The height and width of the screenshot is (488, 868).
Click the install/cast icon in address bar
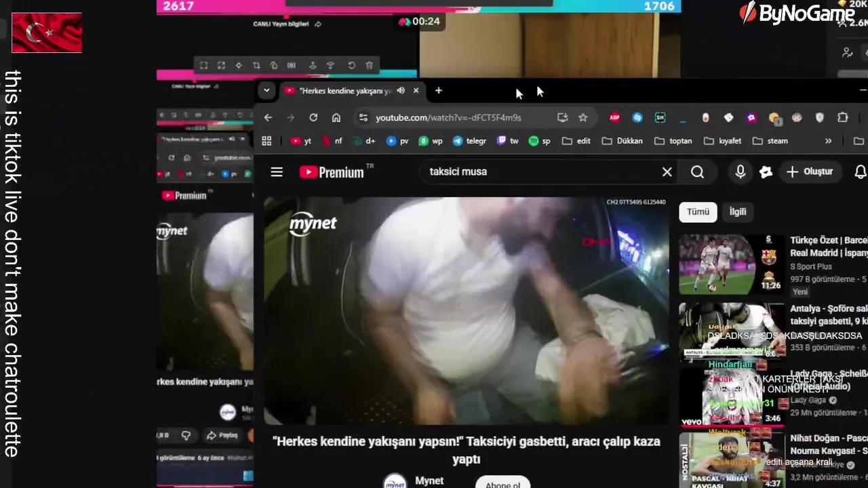562,118
